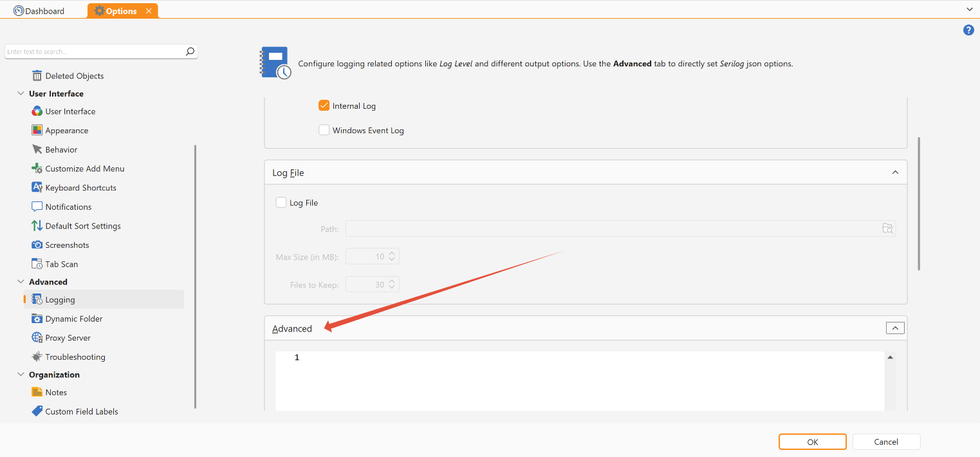
Task: Open the Custom Field Labels tag icon
Action: click(x=37, y=411)
